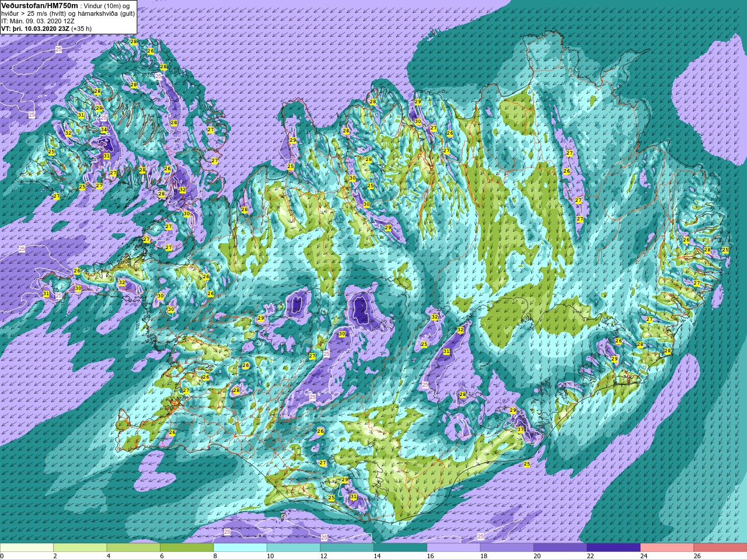Pick the 18–20 medium purple scale swatch

pyautogui.click(x=507, y=548)
